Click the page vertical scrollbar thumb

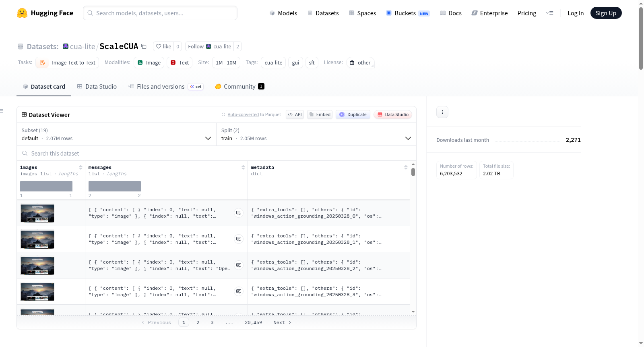coord(641,38)
